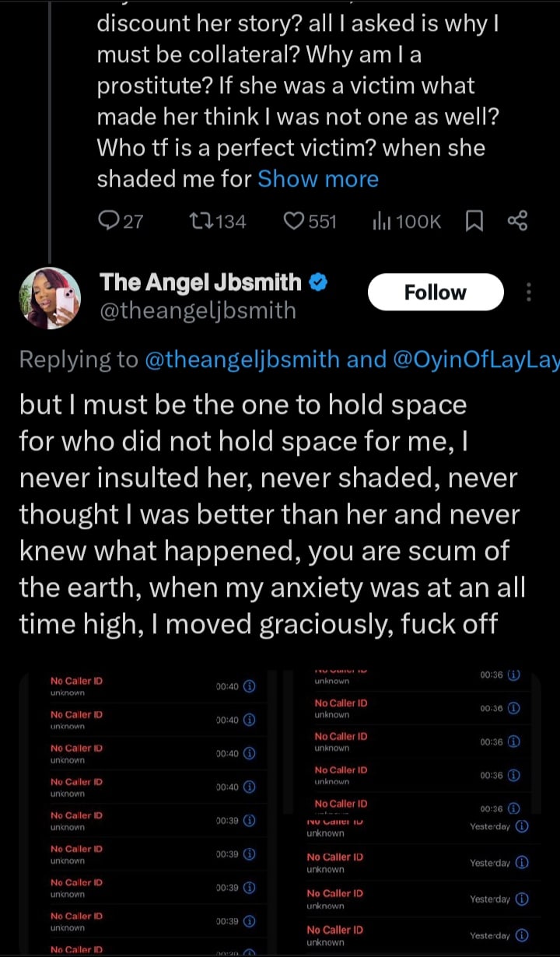Click the blue verified badge
560x957 pixels.
pyautogui.click(x=317, y=283)
